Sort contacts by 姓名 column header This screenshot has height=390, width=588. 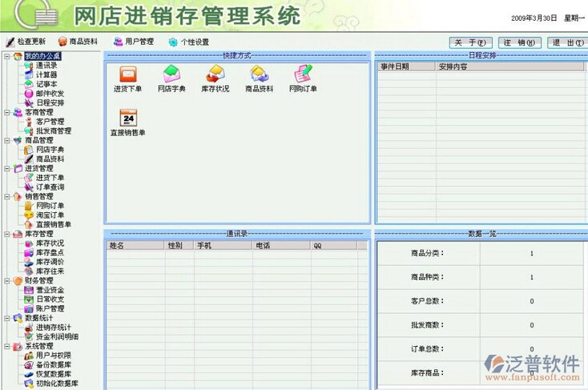pos(135,246)
